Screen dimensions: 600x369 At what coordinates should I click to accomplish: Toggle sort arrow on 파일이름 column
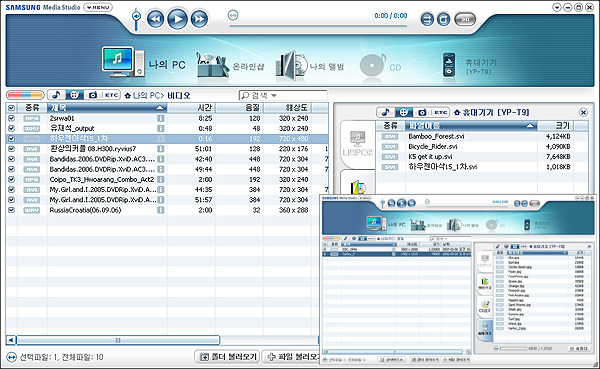pos(530,126)
